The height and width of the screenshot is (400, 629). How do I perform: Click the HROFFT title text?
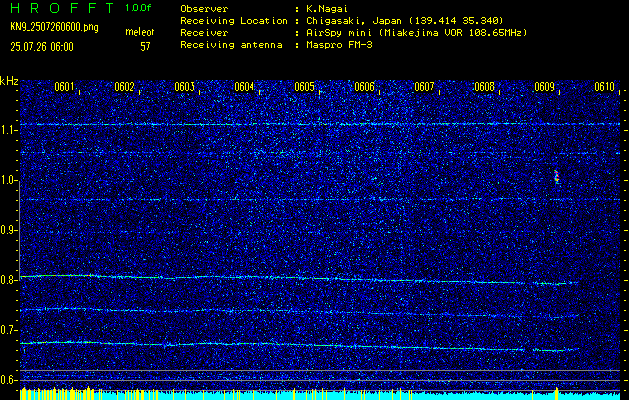pyautogui.click(x=62, y=8)
